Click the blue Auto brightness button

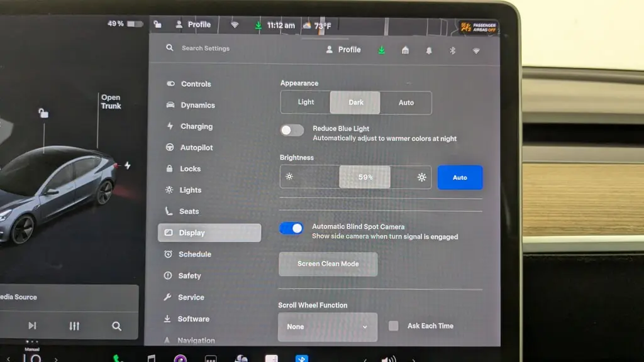pyautogui.click(x=460, y=177)
